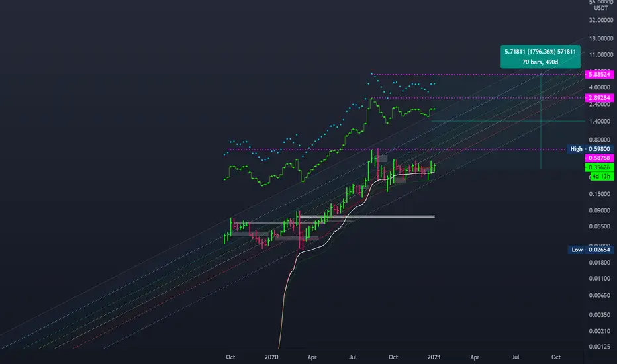617x364 pixels.
Task: Click the 0.01100 price axis value
Action: [x=601, y=278]
